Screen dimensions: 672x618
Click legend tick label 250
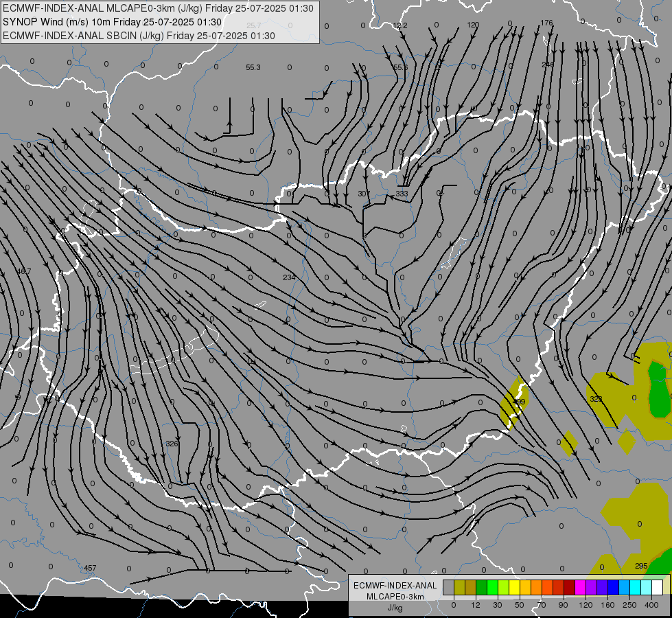(629, 605)
